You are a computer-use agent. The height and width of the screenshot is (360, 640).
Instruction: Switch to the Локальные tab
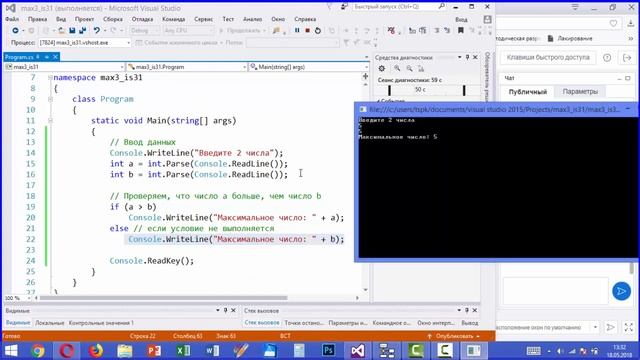point(50,323)
